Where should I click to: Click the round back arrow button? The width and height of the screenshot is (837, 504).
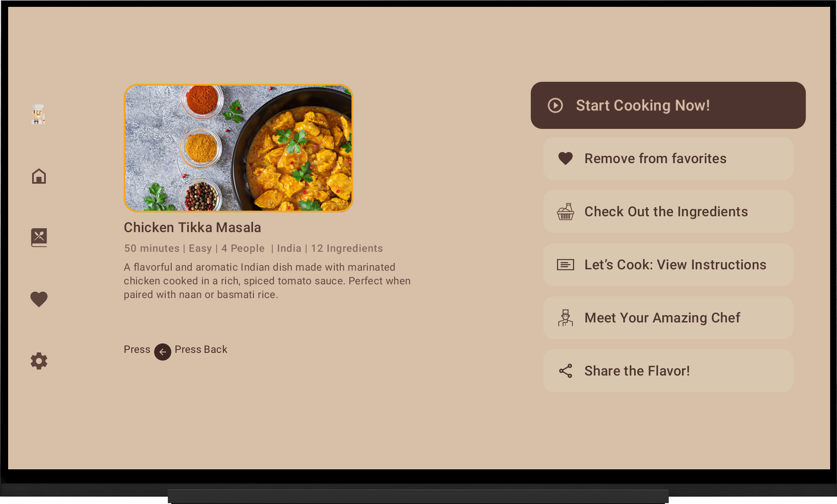163,352
